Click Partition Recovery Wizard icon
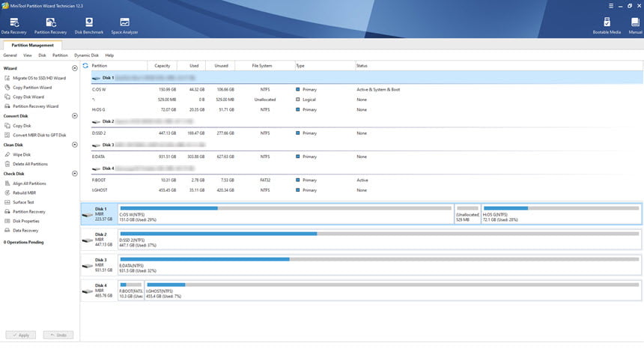 tap(7, 106)
